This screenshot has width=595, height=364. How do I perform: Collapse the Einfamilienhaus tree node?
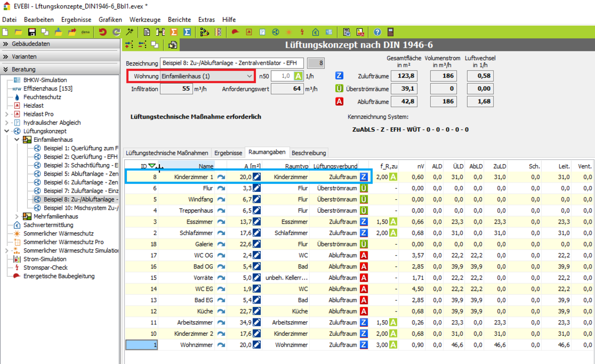click(x=16, y=140)
